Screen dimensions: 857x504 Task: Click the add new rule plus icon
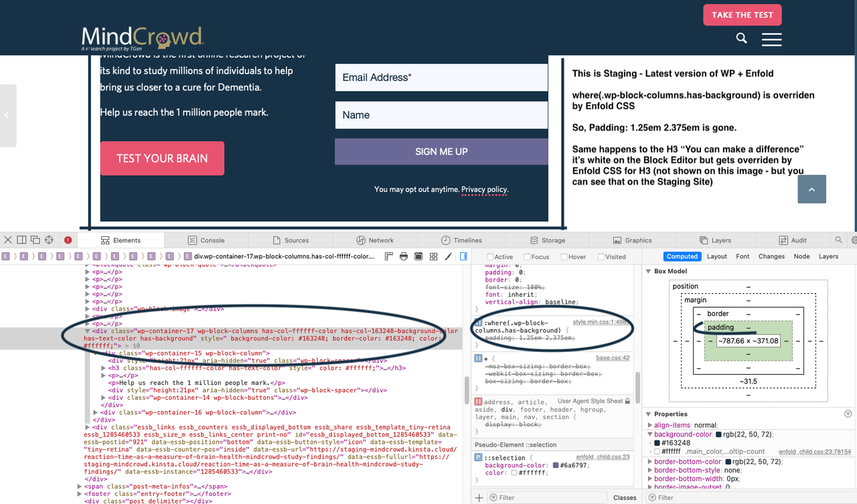point(479,497)
